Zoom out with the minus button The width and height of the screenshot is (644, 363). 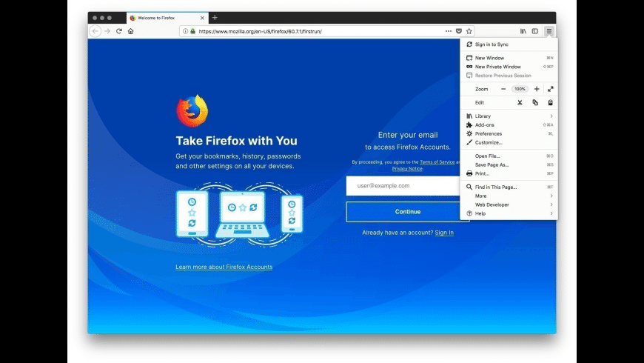coord(503,89)
